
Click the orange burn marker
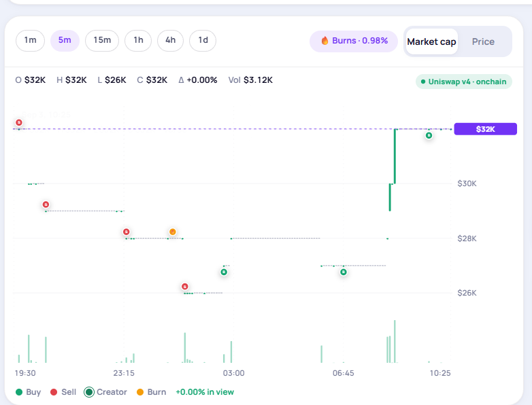173,232
